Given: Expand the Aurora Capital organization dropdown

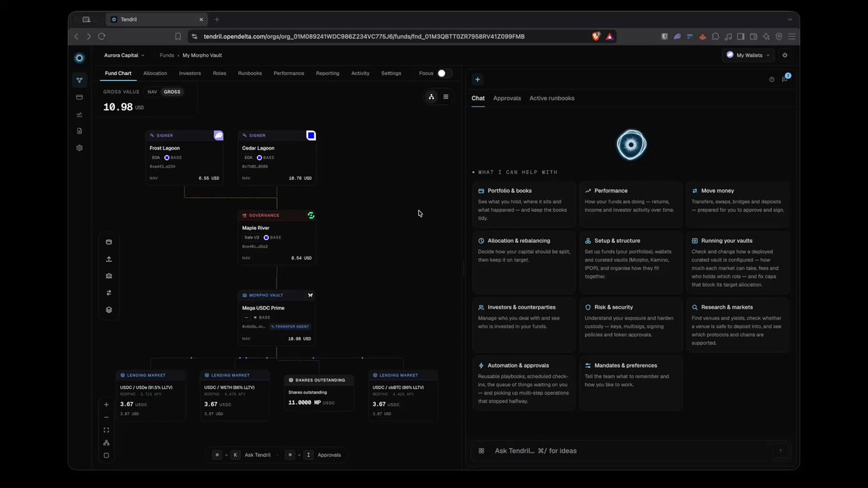Looking at the screenshot, I should (x=124, y=55).
